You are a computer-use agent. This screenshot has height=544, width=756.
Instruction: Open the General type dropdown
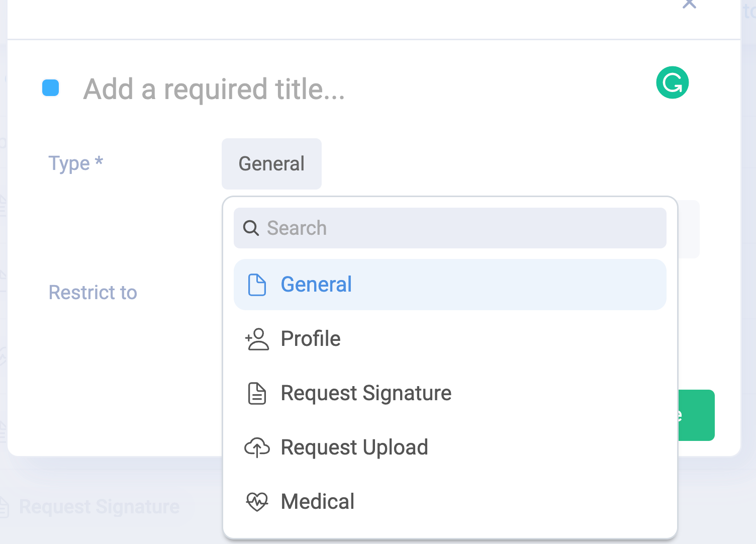[271, 163]
